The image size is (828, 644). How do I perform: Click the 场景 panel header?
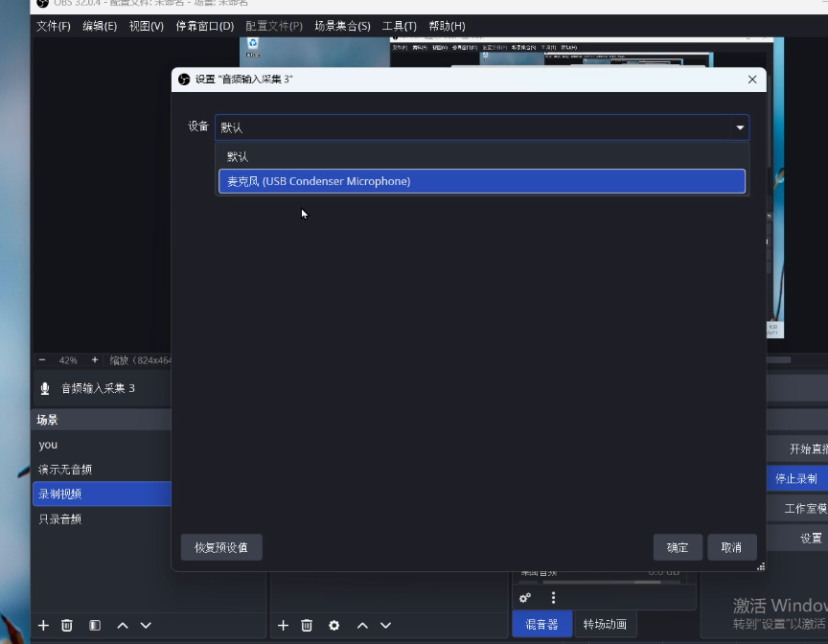coord(102,420)
